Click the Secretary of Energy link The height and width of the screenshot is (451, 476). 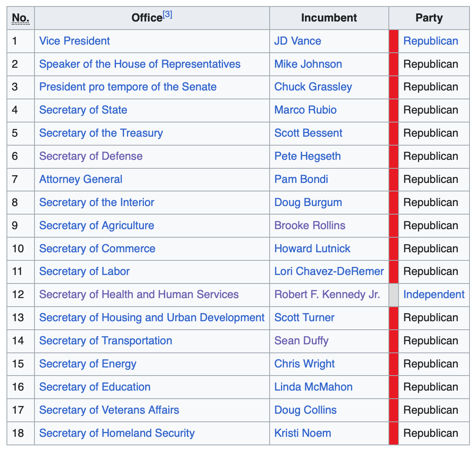[88, 364]
